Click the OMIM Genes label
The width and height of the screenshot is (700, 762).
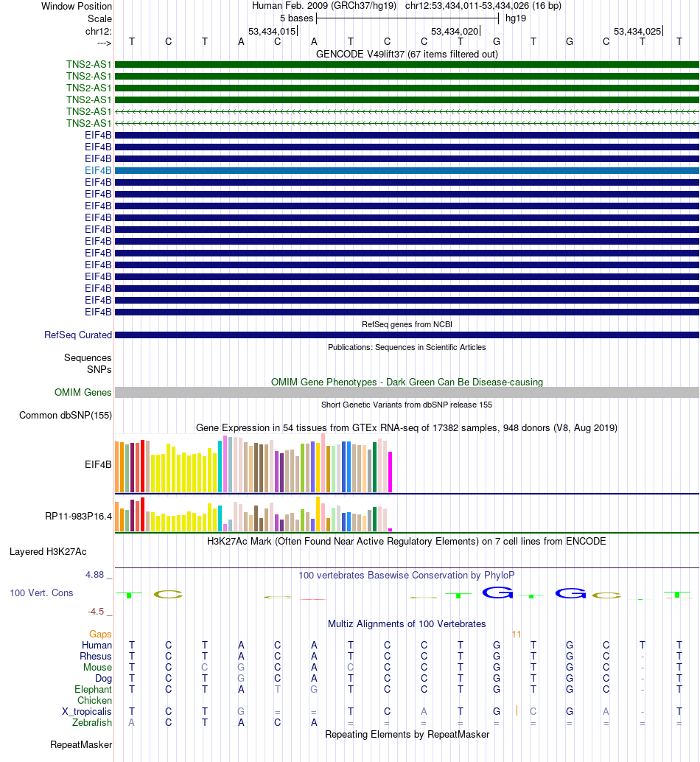click(83, 392)
